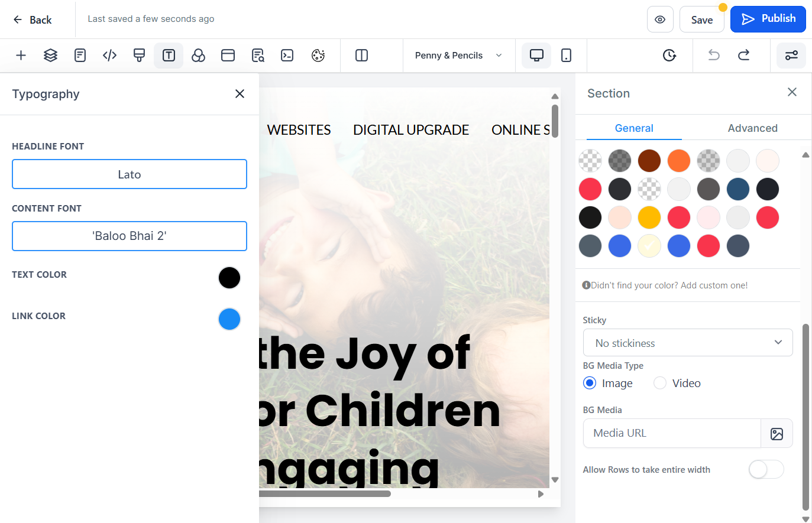Pick the dark teal blue swatch
The image size is (812, 523).
click(x=738, y=189)
